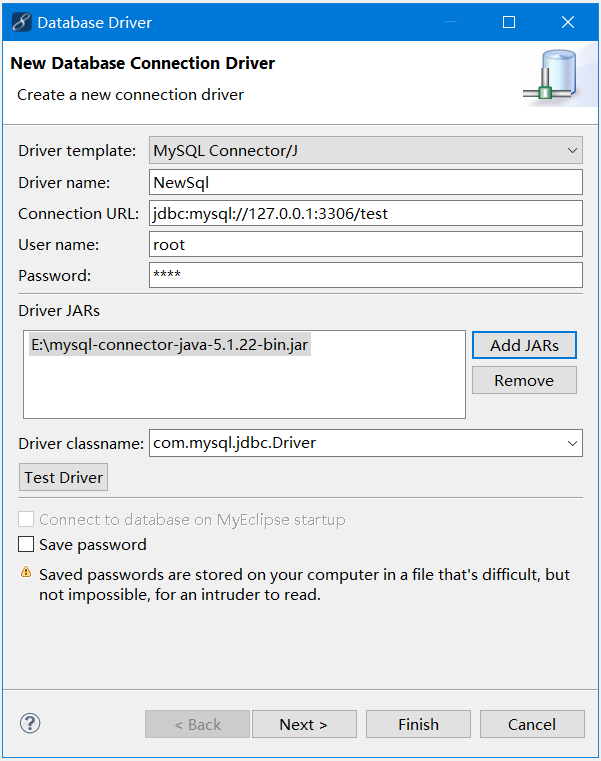Click the Driver classname text com.mysql.jdbc.Driver
601x761 pixels.
tap(234, 443)
